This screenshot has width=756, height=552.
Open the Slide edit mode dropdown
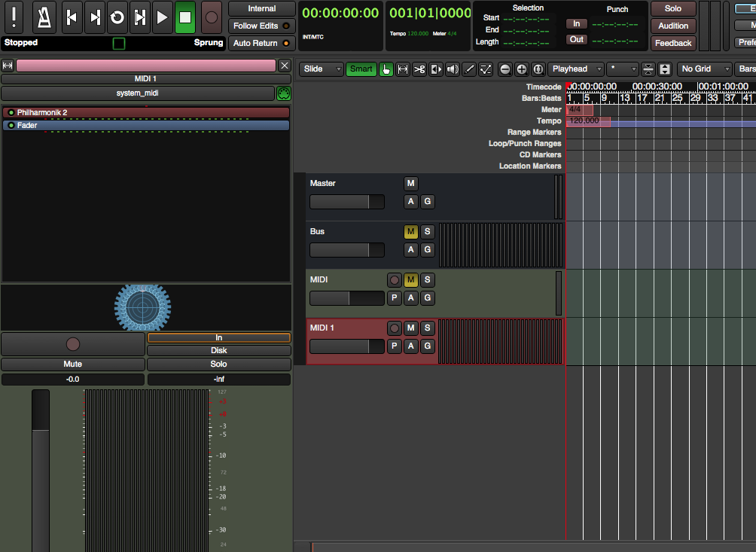click(322, 69)
